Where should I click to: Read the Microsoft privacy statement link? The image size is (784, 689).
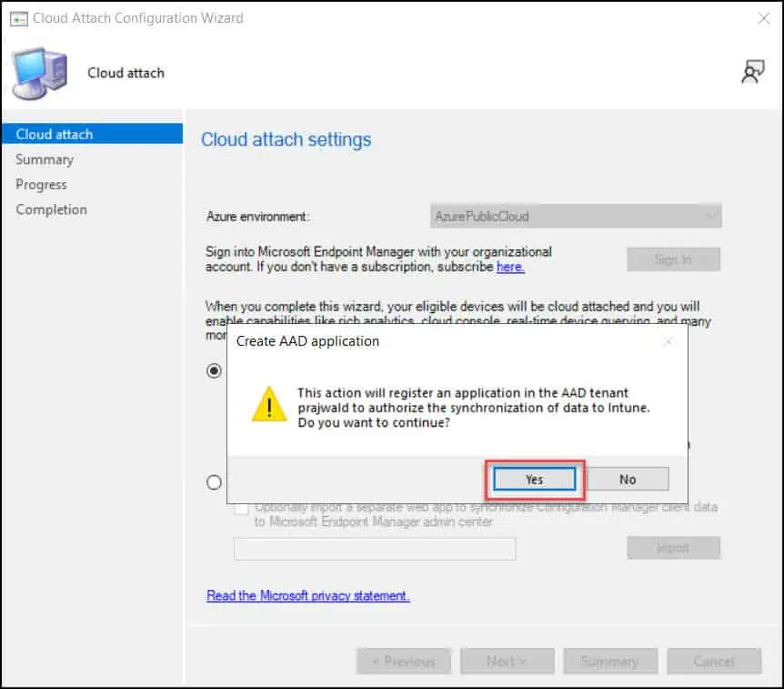pyautogui.click(x=308, y=595)
